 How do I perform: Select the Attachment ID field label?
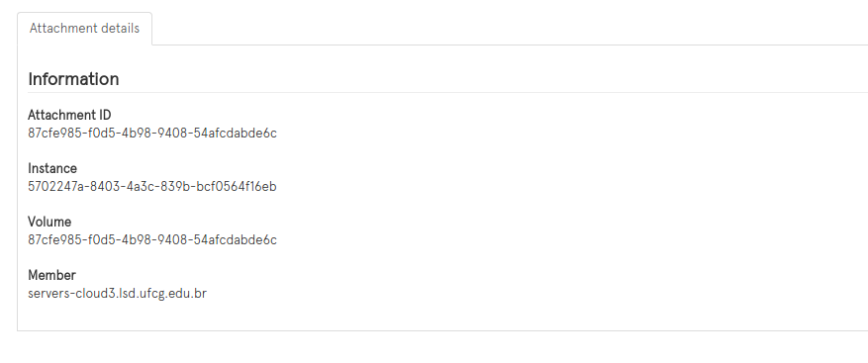pos(69,115)
